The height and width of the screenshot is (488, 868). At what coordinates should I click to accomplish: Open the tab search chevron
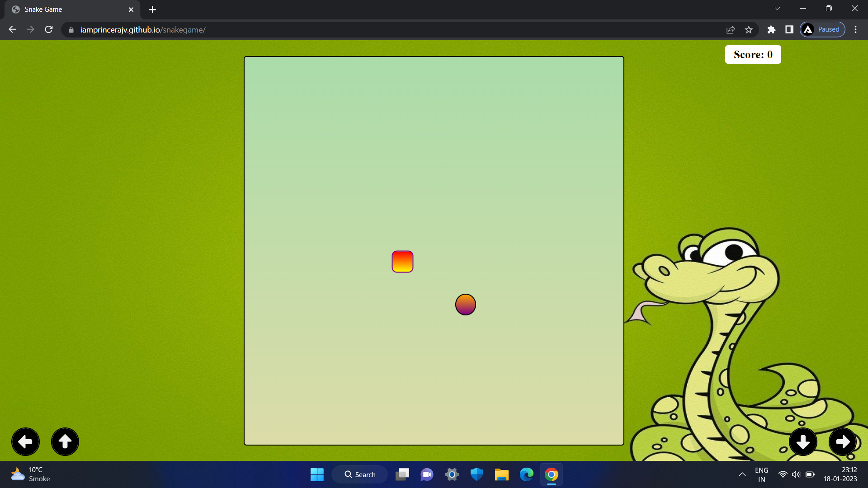pos(777,9)
